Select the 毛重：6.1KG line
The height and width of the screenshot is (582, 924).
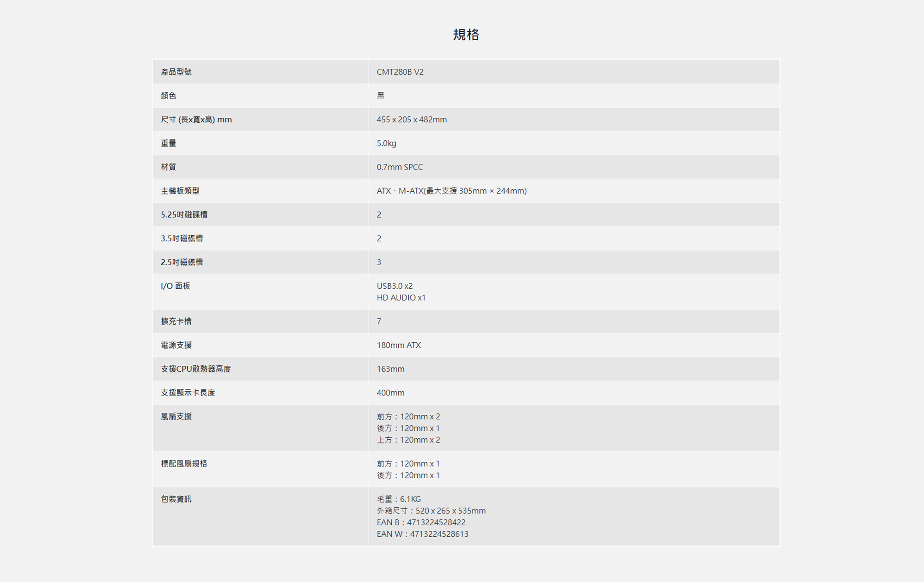[x=399, y=499]
